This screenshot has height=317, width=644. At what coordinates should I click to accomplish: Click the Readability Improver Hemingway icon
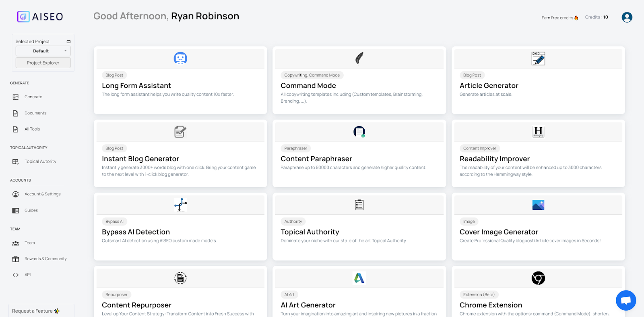(x=538, y=132)
